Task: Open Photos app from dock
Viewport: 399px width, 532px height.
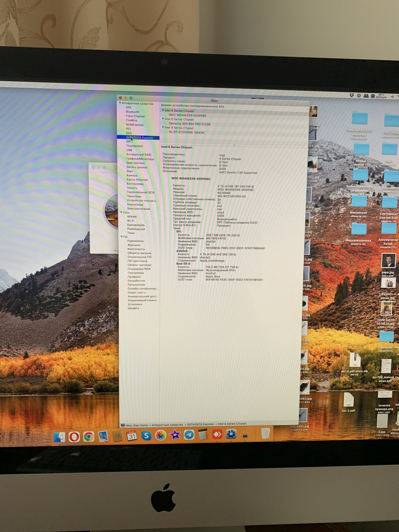Action: click(160, 435)
